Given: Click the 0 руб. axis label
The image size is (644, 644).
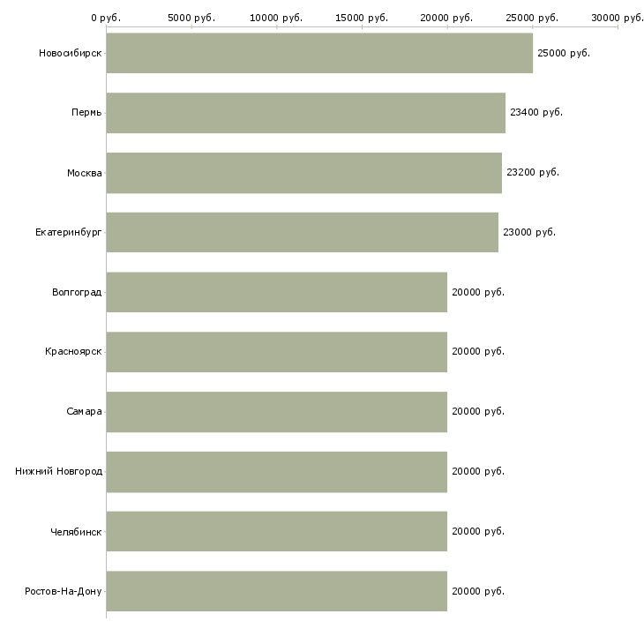Looking at the screenshot, I should pyautogui.click(x=106, y=18).
